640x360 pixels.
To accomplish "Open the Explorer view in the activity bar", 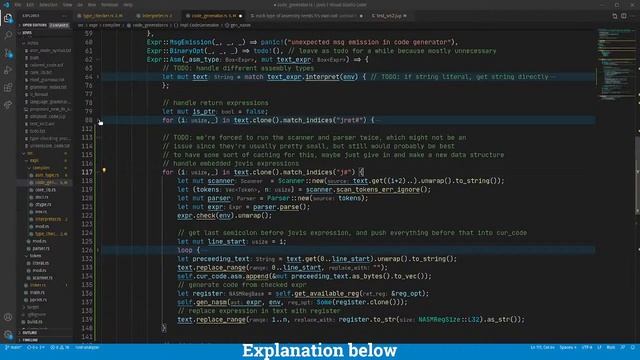I will pos(8,18).
